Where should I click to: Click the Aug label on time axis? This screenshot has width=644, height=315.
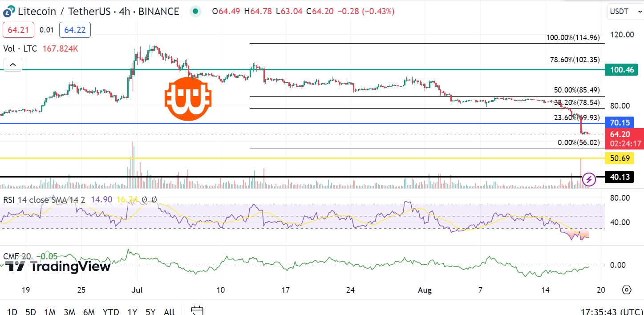(x=425, y=290)
